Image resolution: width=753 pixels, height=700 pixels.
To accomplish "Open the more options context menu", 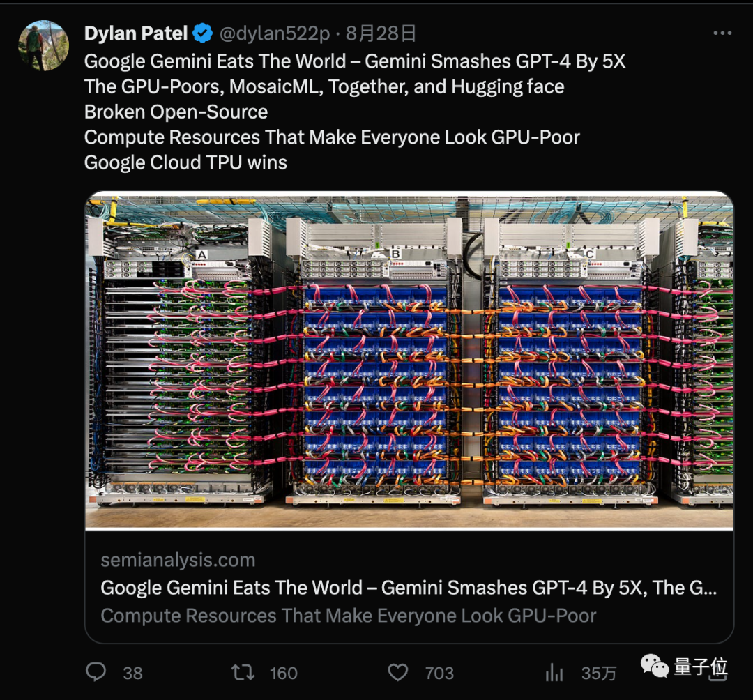I will pos(722,32).
